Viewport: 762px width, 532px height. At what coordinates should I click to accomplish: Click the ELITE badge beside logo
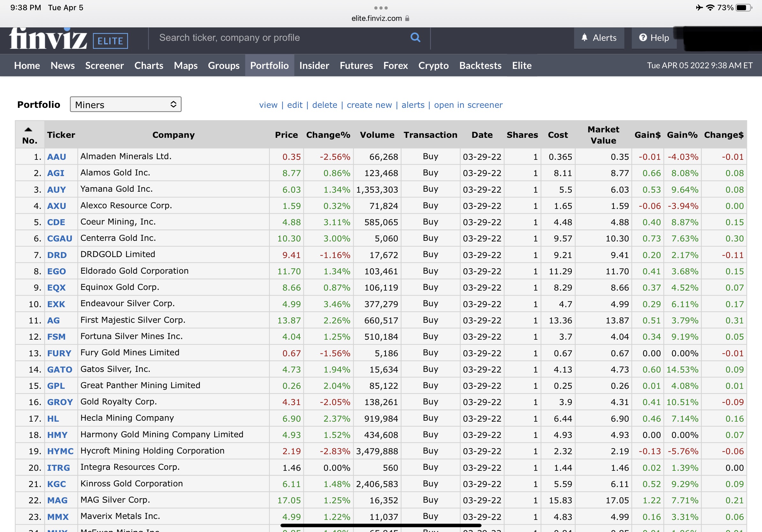pos(110,41)
